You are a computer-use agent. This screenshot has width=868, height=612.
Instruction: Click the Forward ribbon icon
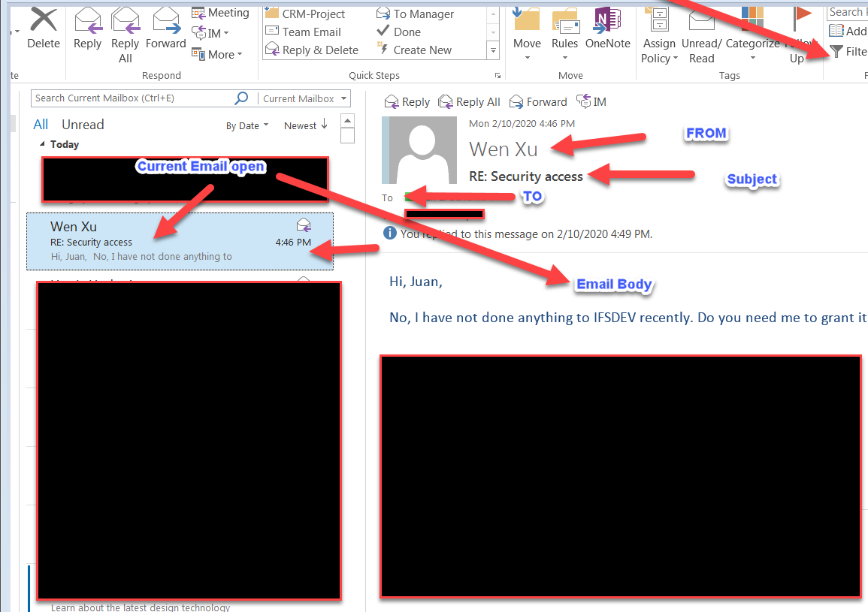[x=165, y=21]
